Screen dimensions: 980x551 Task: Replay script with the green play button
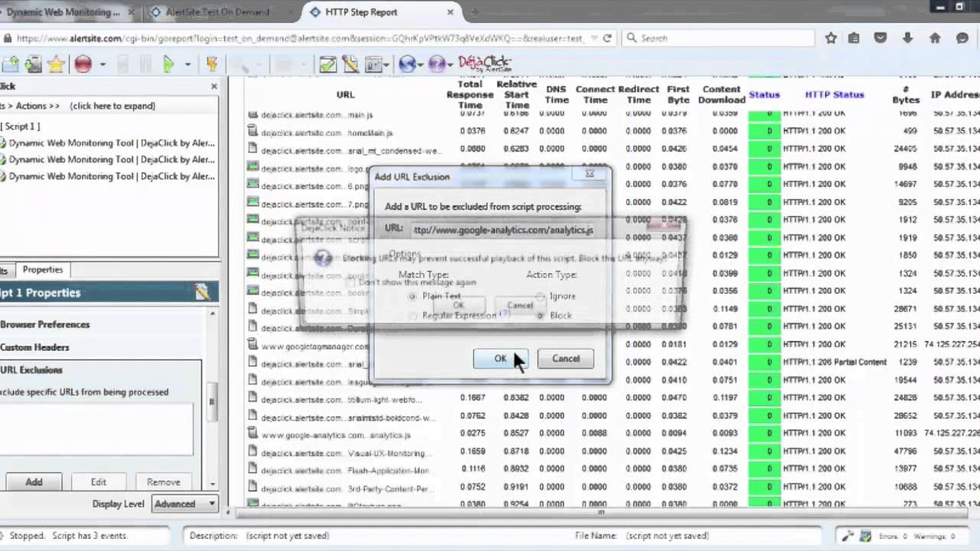tap(169, 64)
